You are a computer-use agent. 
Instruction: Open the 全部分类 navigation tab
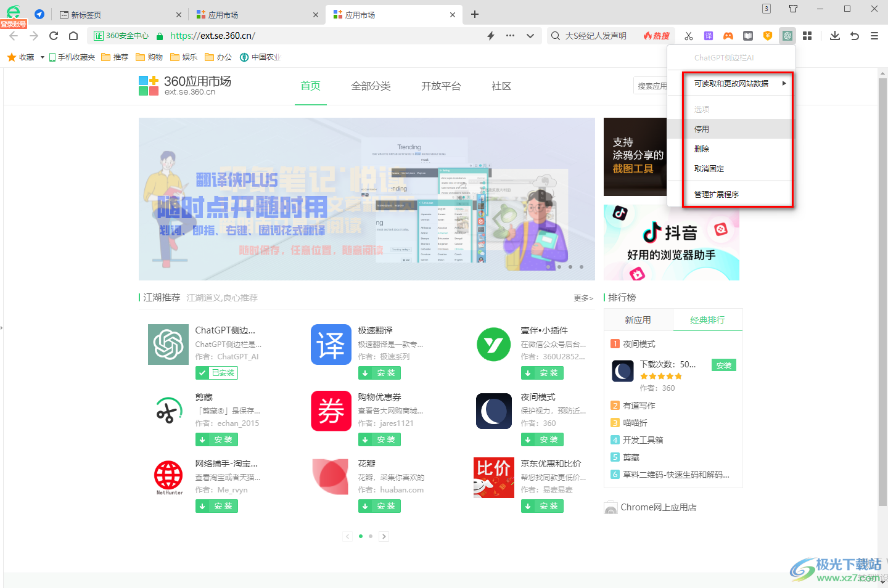click(x=371, y=86)
